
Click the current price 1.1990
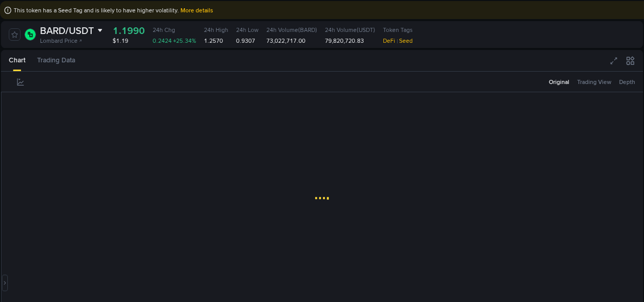129,30
